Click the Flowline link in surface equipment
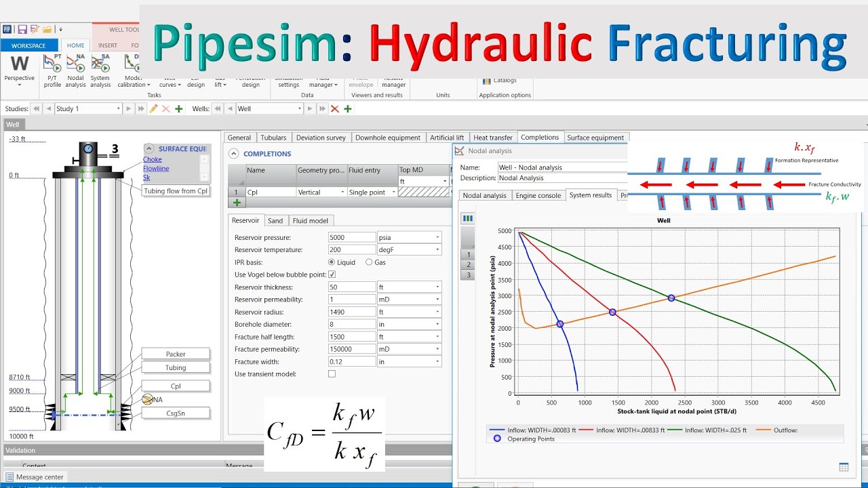The image size is (868, 488). point(156,169)
